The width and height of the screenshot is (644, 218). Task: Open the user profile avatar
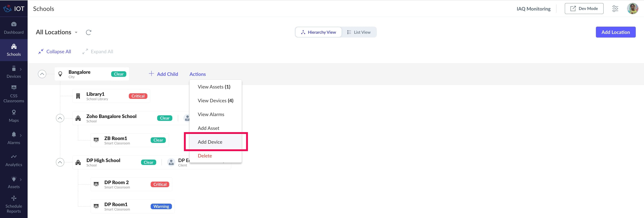point(632,9)
